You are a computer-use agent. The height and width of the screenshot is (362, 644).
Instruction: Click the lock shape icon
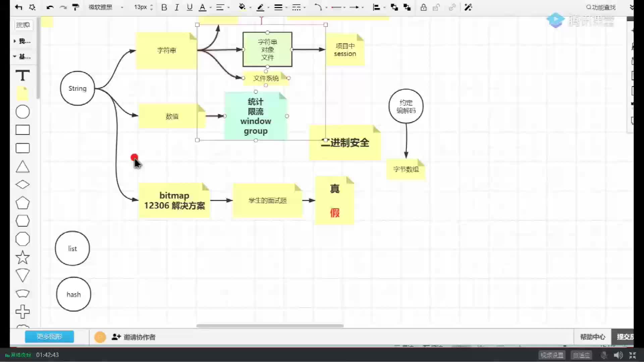[x=424, y=7]
